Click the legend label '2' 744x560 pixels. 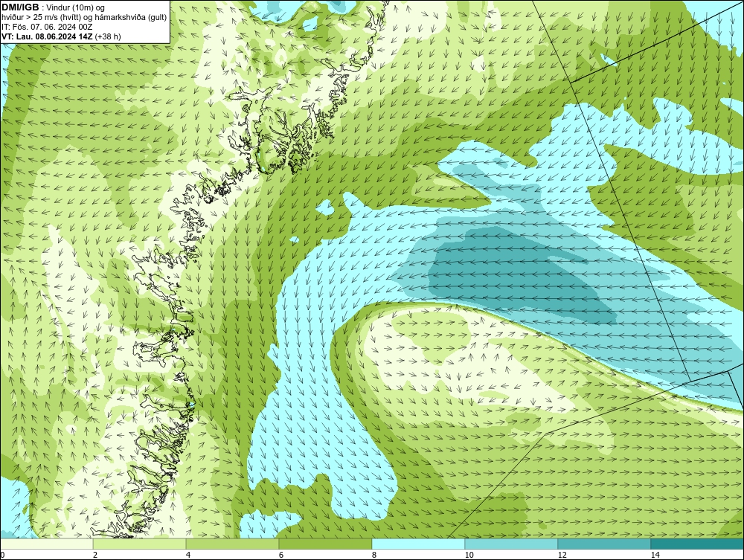[95, 555]
